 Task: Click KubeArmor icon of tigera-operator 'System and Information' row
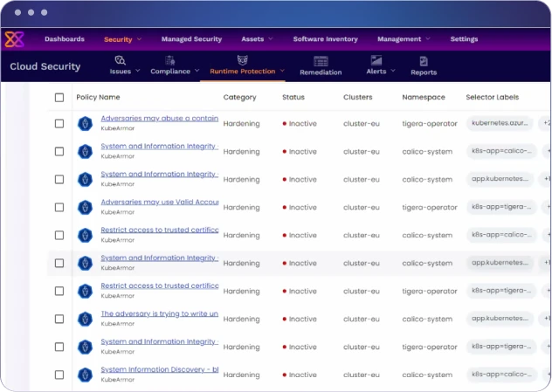tap(85, 347)
